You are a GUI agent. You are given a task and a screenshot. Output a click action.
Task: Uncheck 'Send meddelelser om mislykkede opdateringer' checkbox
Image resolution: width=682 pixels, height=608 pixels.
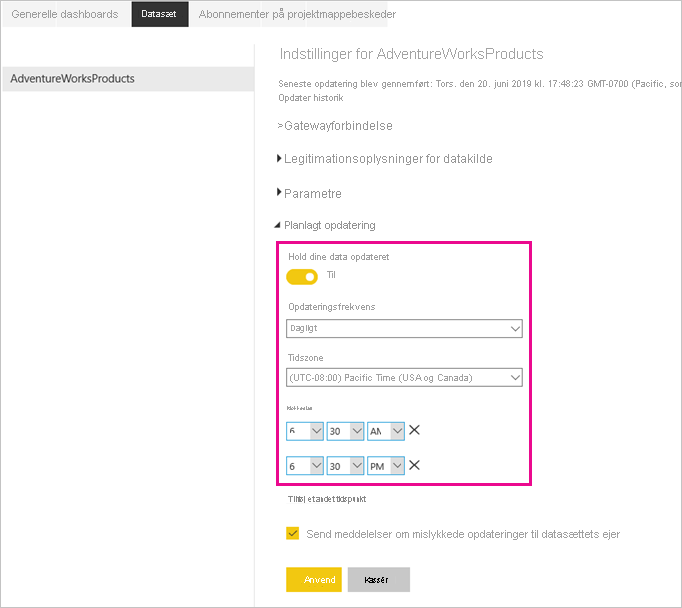click(x=293, y=534)
